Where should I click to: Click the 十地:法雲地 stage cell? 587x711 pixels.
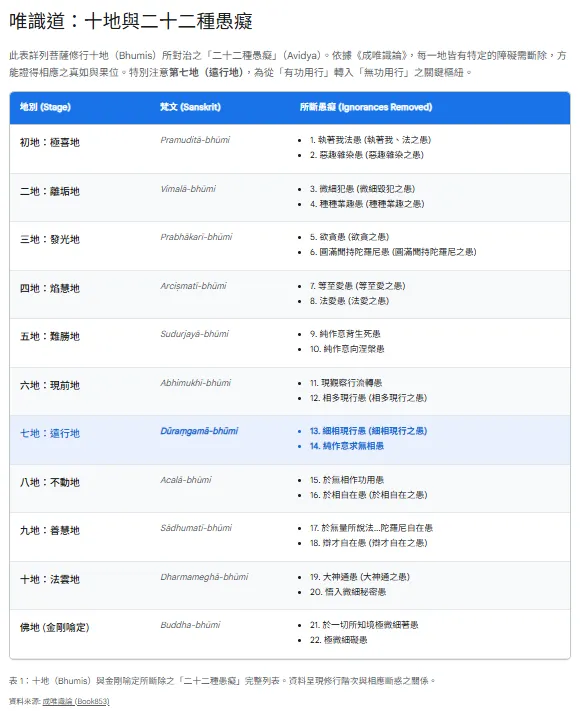click(x=50, y=580)
